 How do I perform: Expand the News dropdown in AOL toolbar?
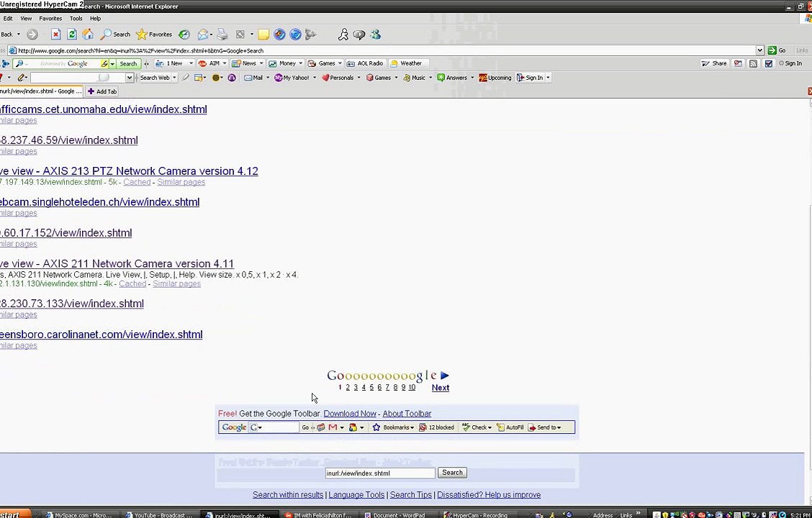(x=261, y=63)
